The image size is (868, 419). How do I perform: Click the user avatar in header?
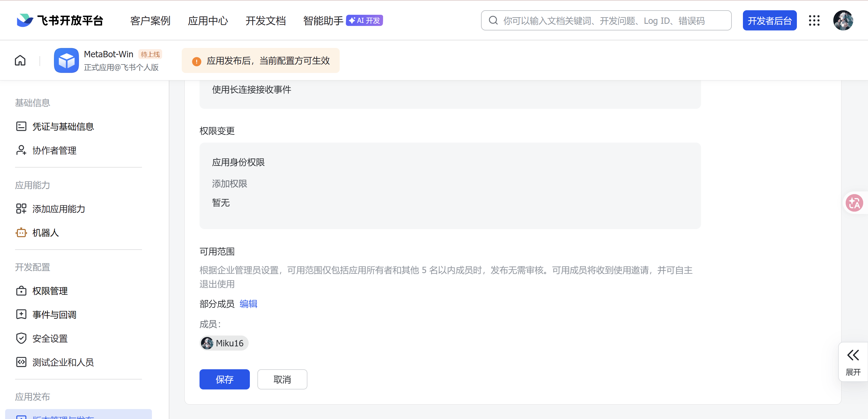(x=843, y=20)
